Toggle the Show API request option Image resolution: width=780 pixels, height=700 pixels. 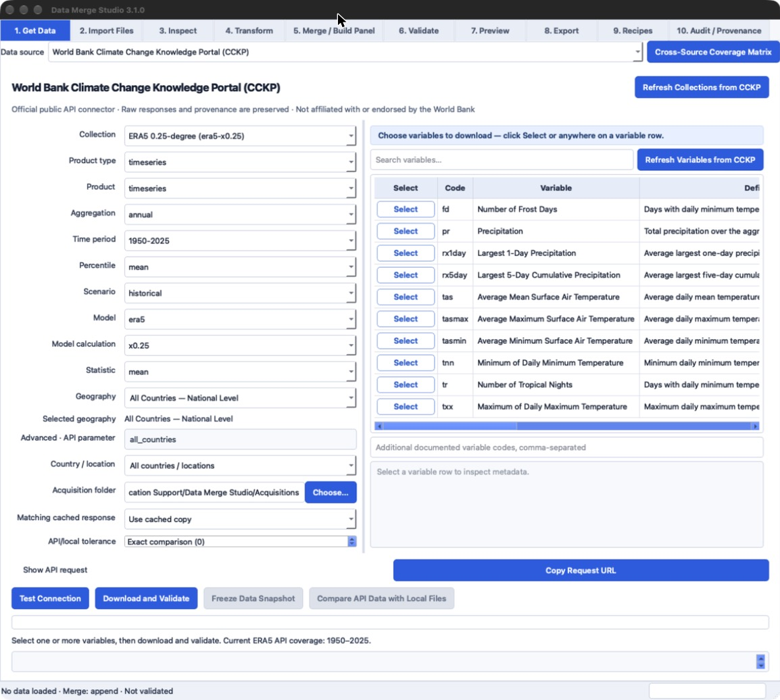pos(55,570)
